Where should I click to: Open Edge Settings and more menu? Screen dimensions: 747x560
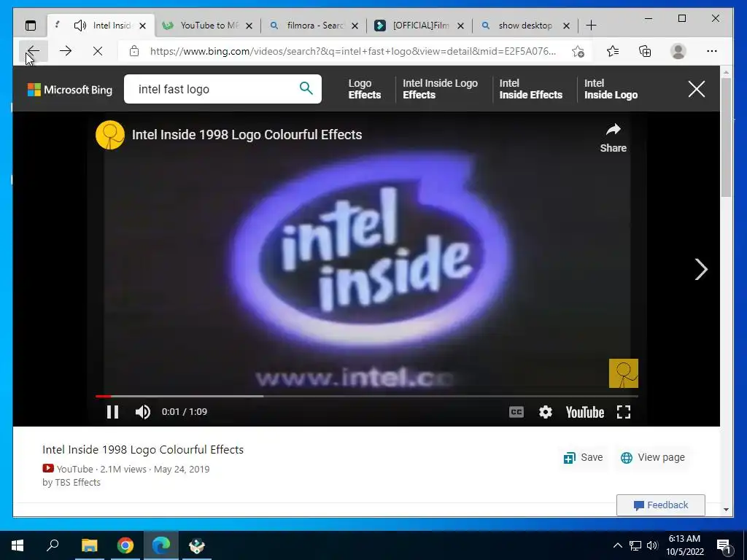tap(712, 51)
